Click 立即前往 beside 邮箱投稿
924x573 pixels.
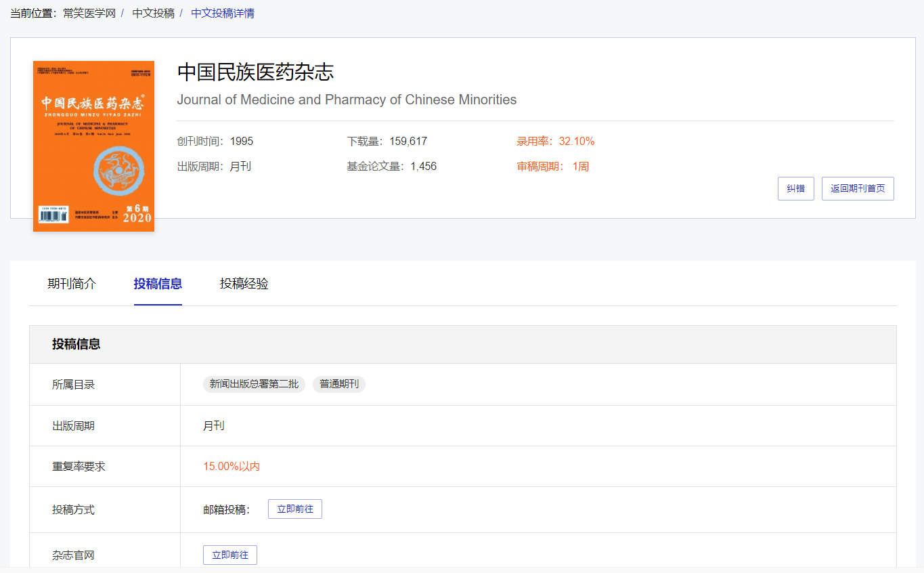coord(294,509)
